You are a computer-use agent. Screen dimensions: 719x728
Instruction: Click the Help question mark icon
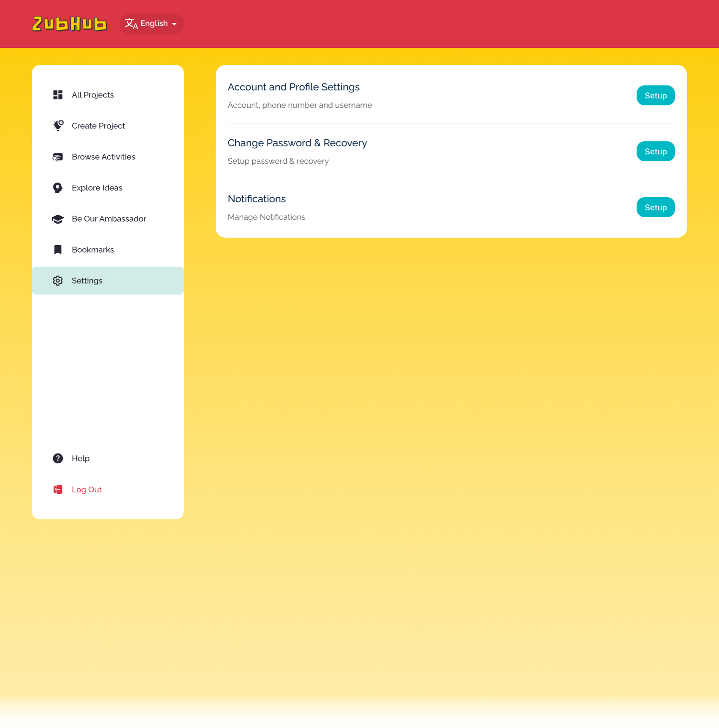click(57, 458)
